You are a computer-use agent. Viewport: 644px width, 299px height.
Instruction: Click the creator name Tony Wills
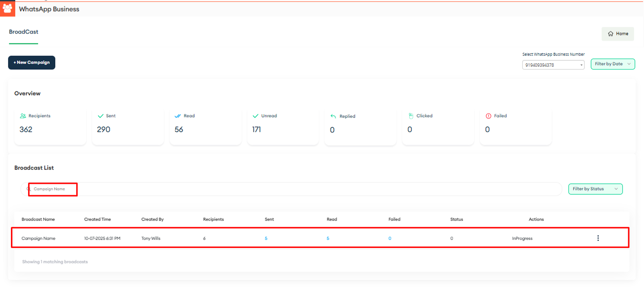tap(151, 239)
